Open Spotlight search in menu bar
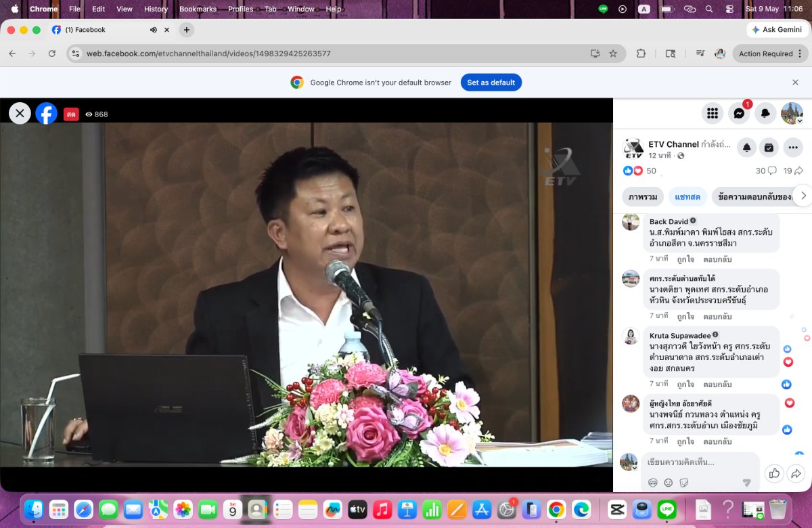 pos(709,9)
